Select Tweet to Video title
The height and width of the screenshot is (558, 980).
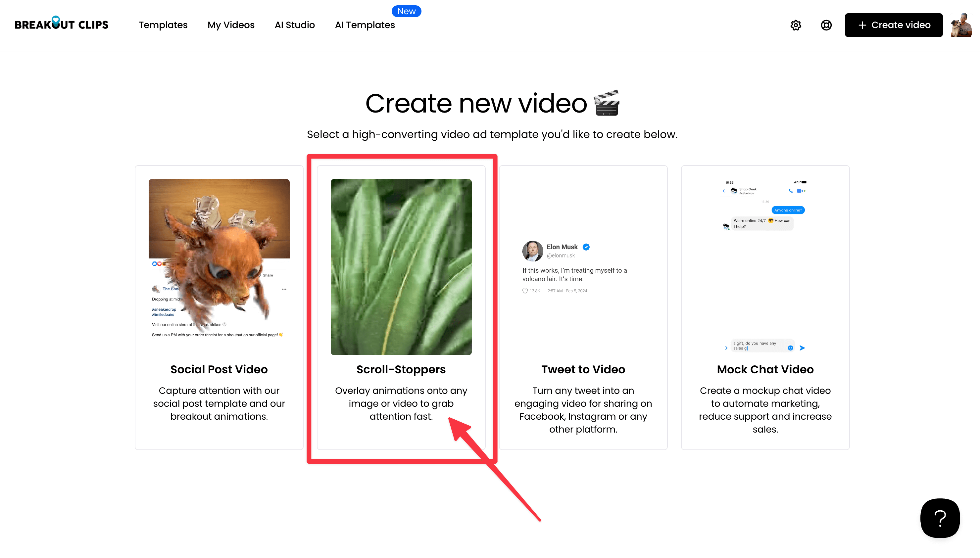(x=583, y=369)
